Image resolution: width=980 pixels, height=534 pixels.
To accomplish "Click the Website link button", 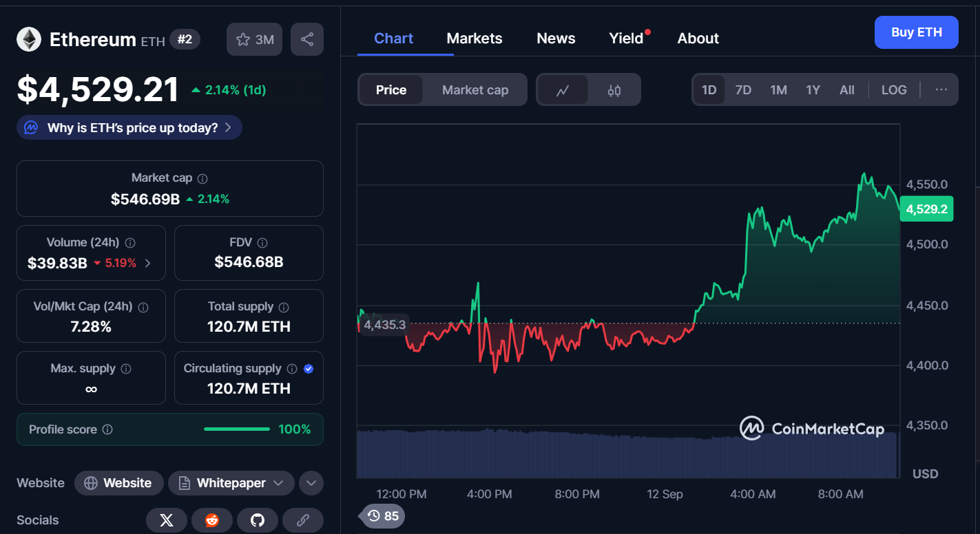I will [x=118, y=483].
